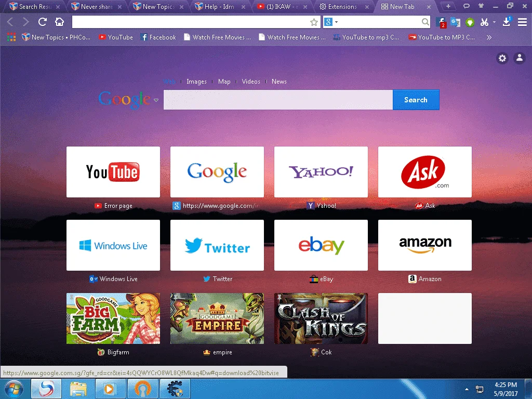
Task: Open the Amazon speed dial thumbnail
Action: 425,245
